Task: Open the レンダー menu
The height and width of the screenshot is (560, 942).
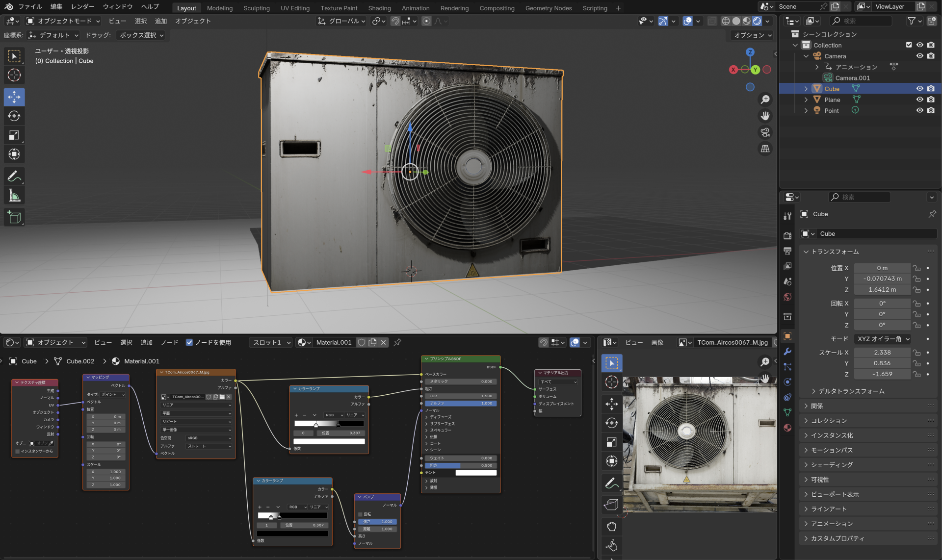Action: [x=82, y=7]
